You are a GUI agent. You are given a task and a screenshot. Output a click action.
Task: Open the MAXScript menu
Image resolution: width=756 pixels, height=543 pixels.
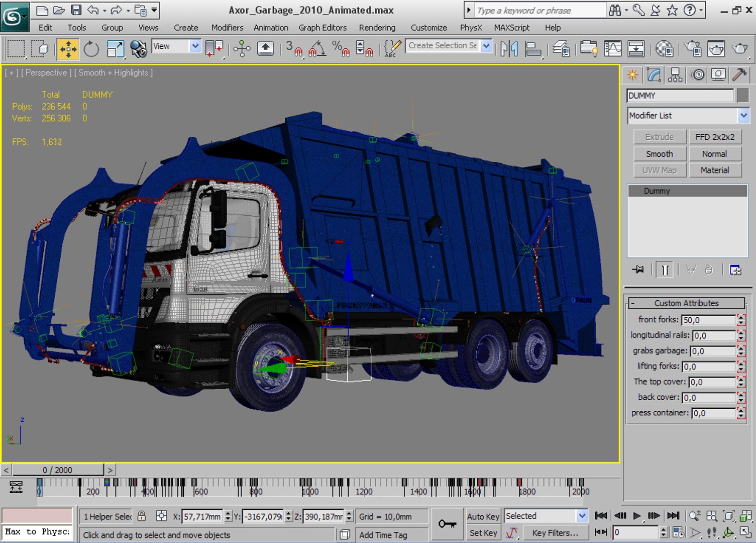[512, 28]
